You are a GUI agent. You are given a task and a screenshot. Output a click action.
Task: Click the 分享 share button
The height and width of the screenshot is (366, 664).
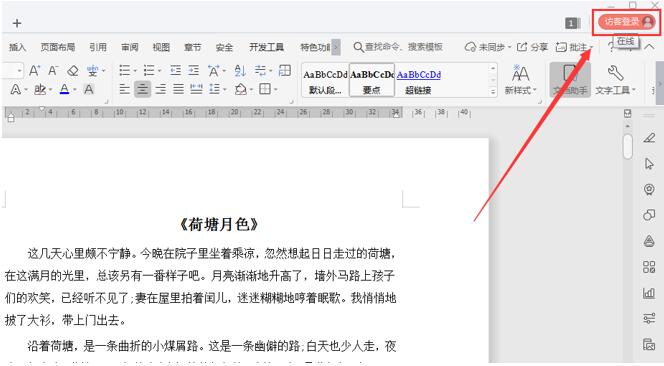[533, 47]
